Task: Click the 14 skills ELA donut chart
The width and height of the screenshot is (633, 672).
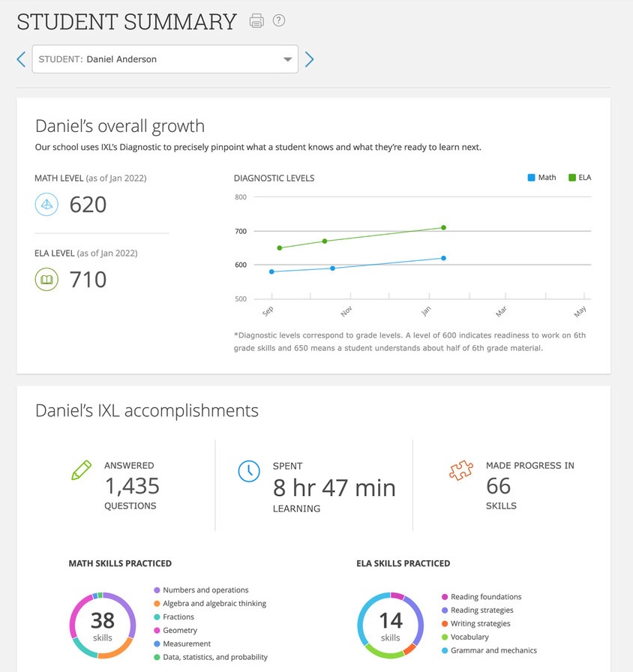Action: click(x=391, y=625)
